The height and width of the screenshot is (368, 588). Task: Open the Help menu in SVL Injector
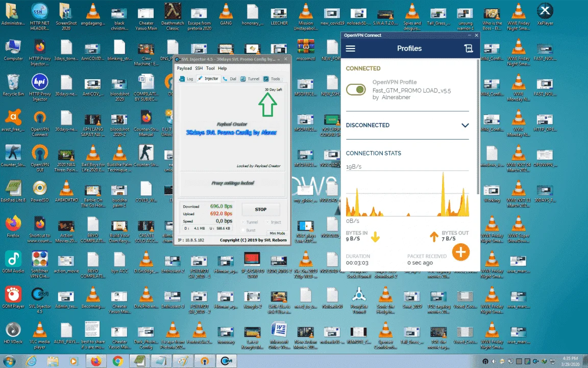pyautogui.click(x=223, y=68)
